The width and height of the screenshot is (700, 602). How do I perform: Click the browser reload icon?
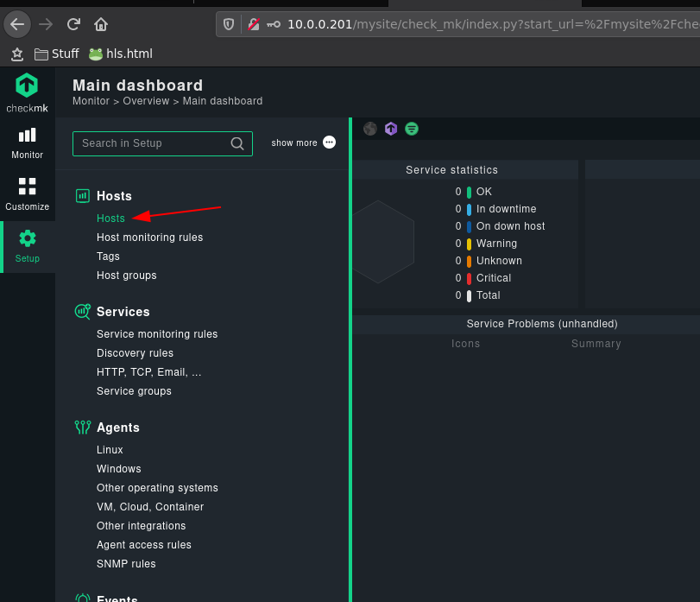pos(73,24)
